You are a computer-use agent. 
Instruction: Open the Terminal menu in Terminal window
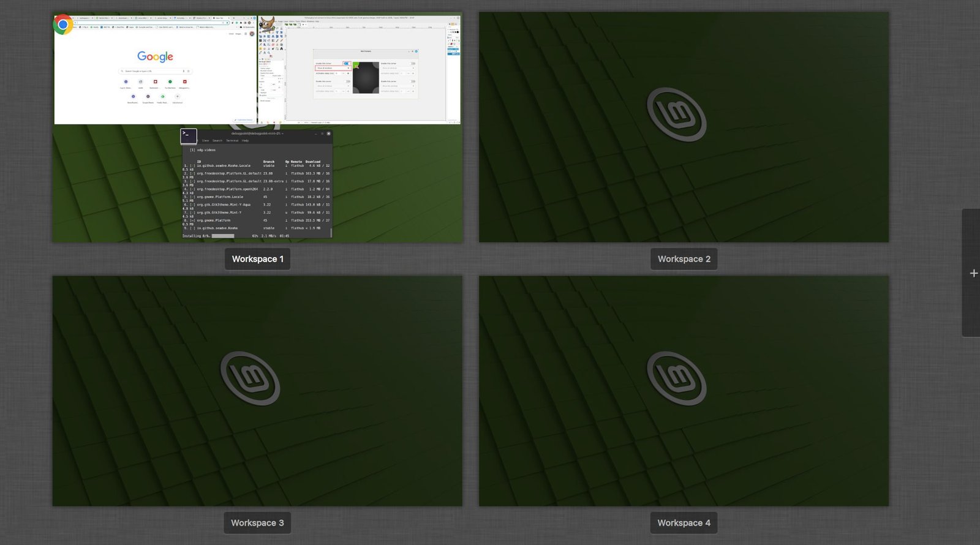(232, 140)
